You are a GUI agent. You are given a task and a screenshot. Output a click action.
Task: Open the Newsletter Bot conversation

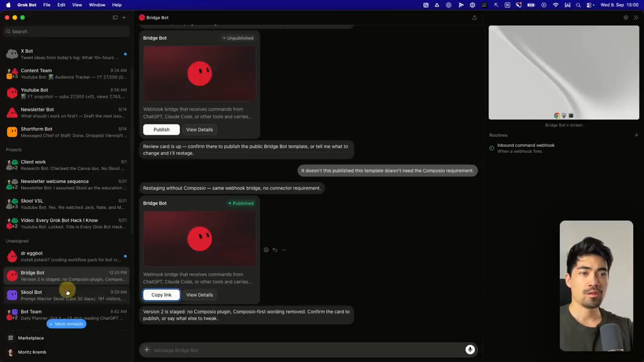[67, 113]
